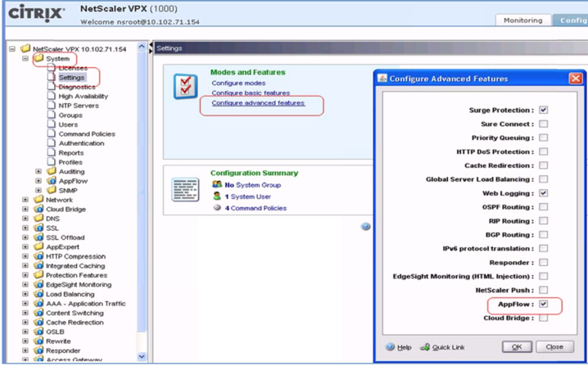Click the System folder icon in tree

coord(39,58)
